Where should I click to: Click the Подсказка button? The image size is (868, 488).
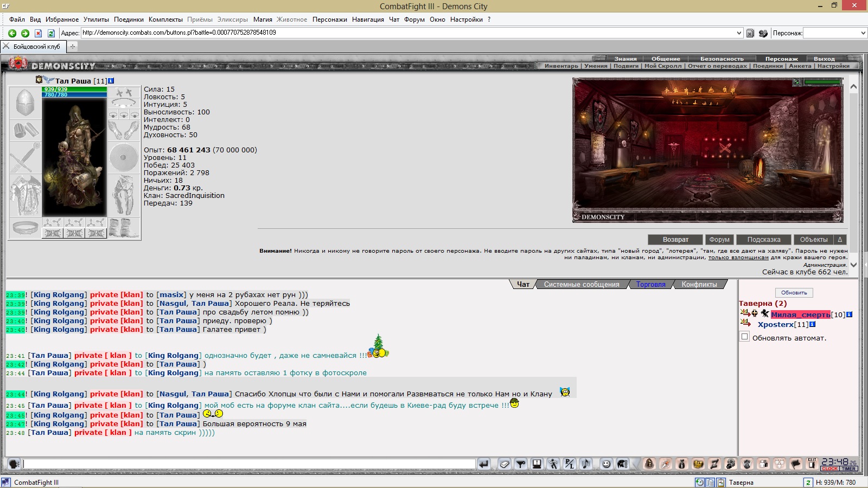764,240
